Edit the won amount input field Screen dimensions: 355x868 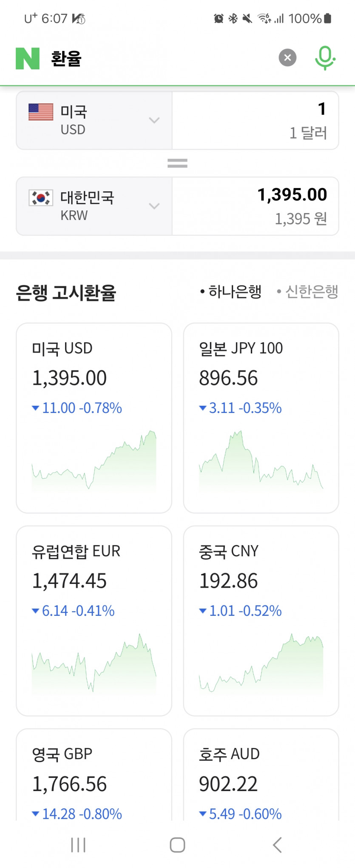click(255, 206)
